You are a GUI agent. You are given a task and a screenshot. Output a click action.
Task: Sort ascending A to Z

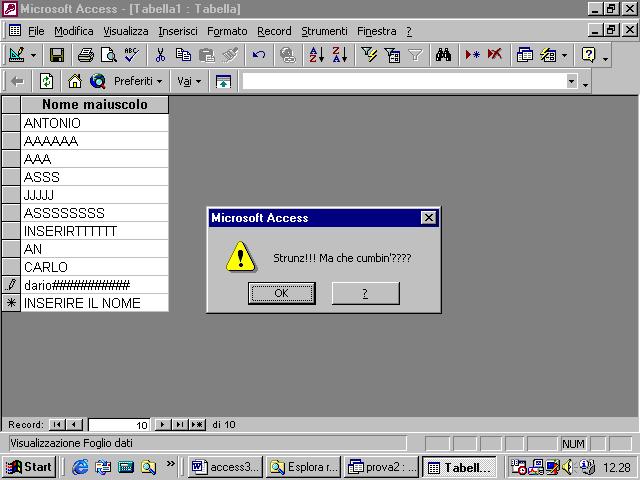(x=316, y=55)
